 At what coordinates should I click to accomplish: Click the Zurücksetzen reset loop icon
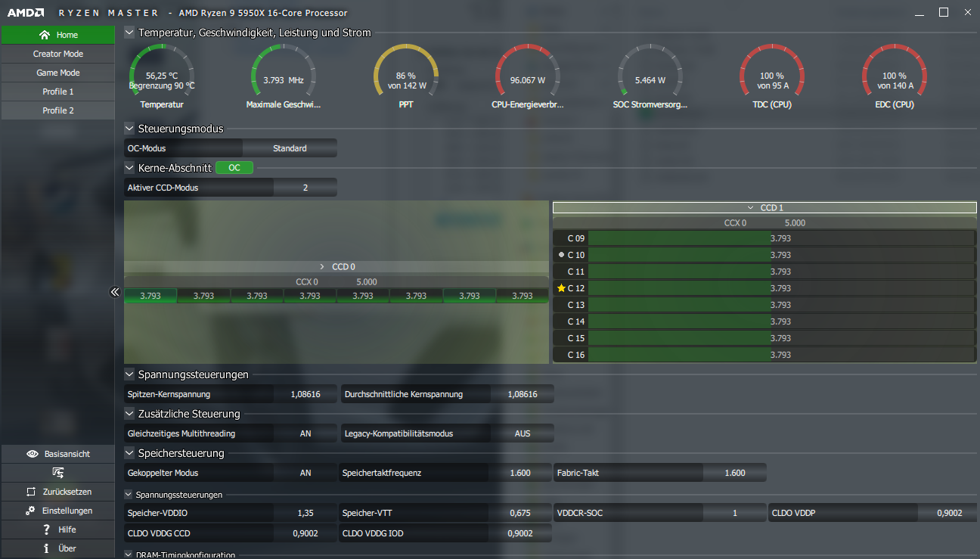(31, 492)
